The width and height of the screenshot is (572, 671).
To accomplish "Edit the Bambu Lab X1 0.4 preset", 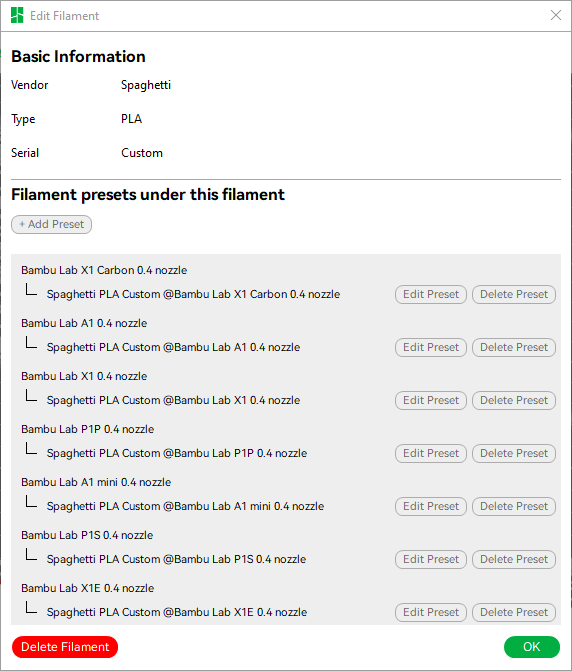I will [x=431, y=401].
